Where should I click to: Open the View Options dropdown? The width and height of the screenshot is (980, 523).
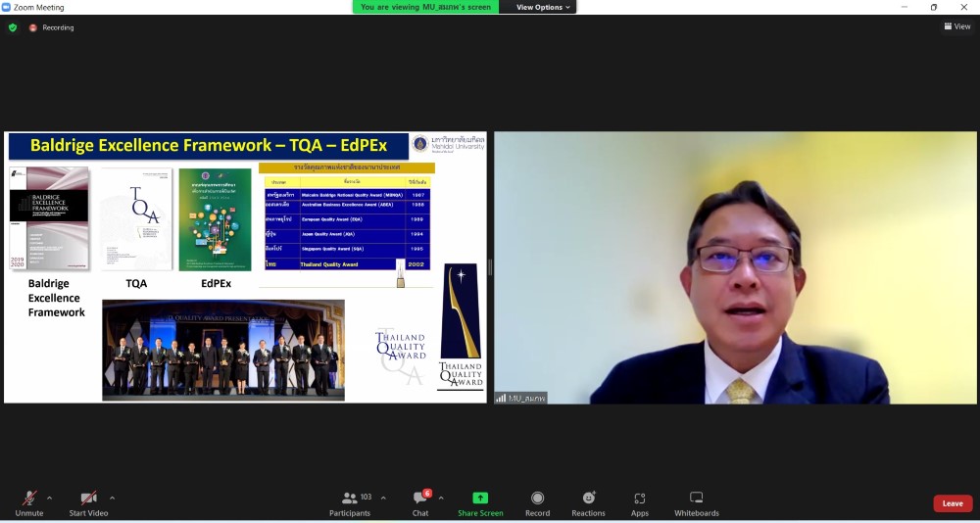tap(540, 7)
